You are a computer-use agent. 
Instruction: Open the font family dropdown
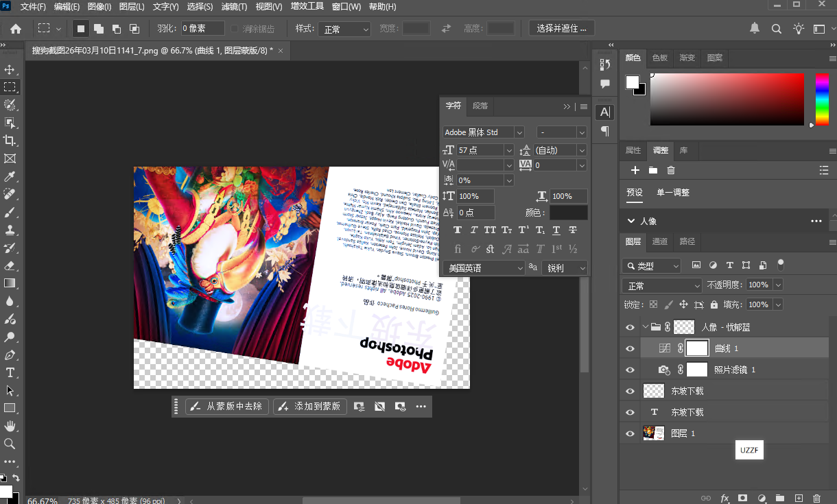tap(519, 132)
